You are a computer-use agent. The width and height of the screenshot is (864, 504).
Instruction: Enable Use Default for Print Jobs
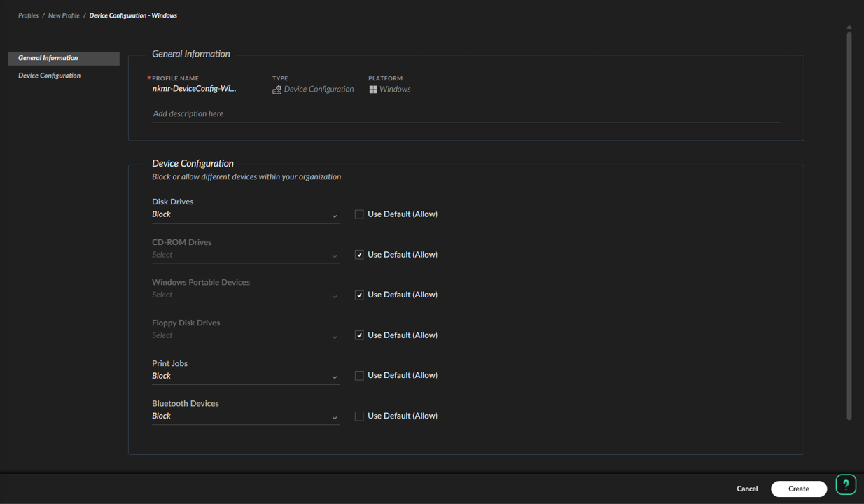tap(359, 376)
